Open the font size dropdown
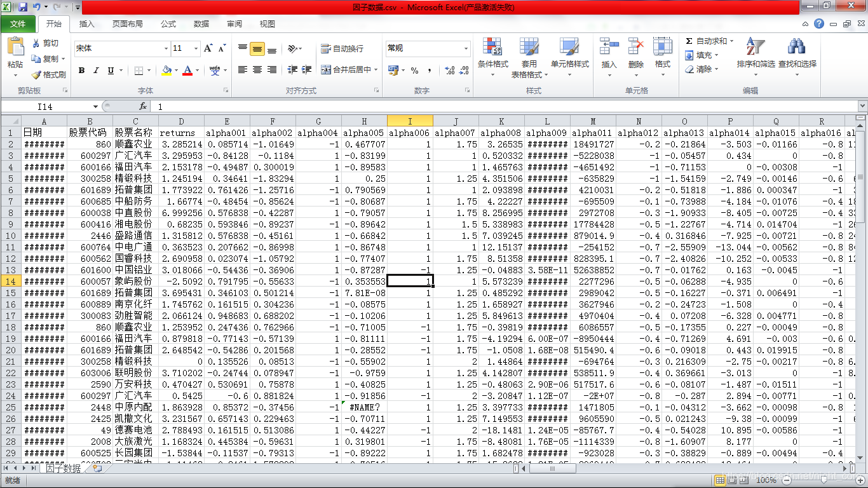Screen dimensions: 868x488 tap(196, 48)
